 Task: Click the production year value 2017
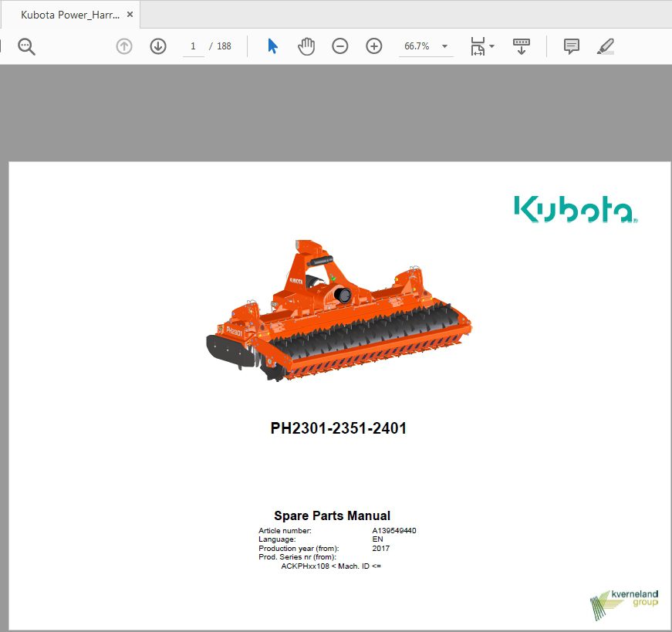pos(380,548)
